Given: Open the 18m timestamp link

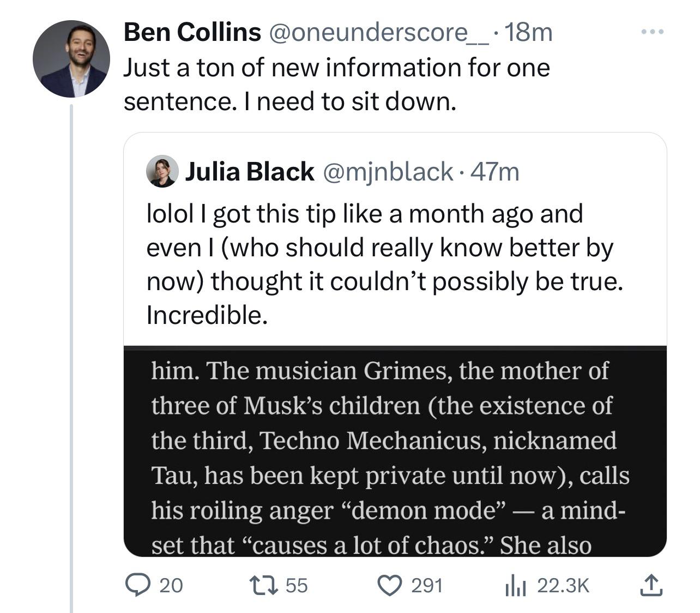Looking at the screenshot, I should [x=528, y=33].
